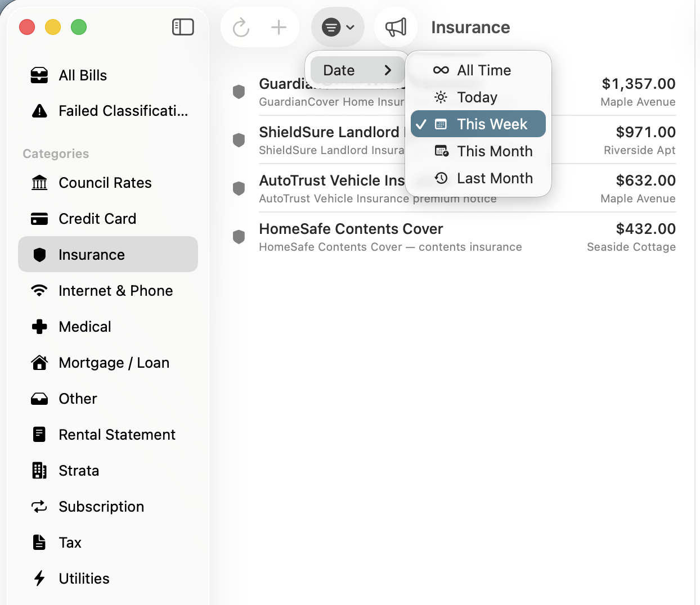Click the Seaside Cottage property label
700x605 pixels.
[x=631, y=247]
